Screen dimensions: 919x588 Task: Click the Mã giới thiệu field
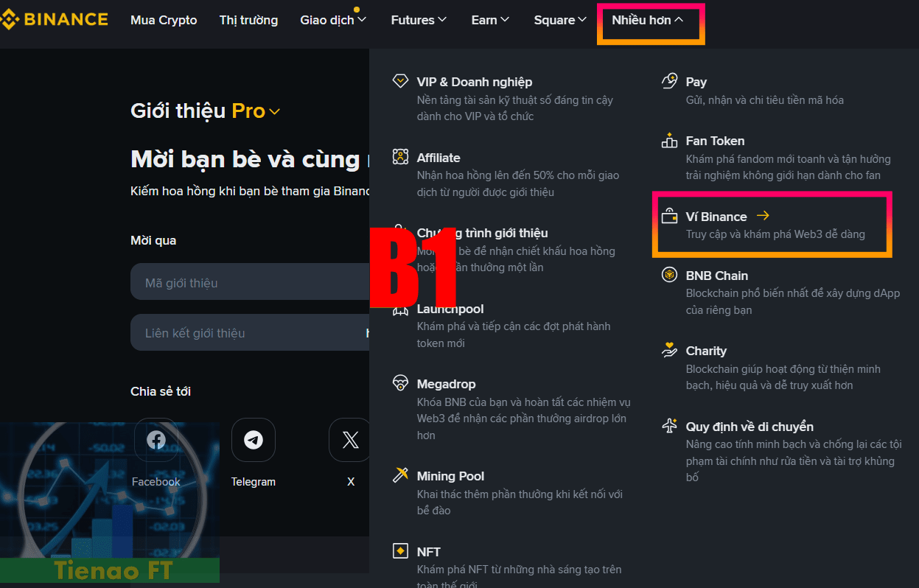coord(250,282)
